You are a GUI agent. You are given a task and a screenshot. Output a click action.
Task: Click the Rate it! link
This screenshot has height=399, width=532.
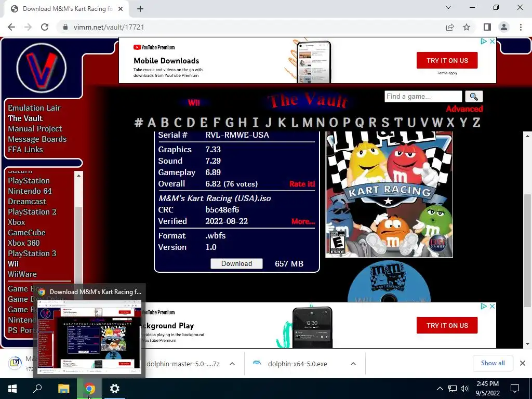coord(302,184)
